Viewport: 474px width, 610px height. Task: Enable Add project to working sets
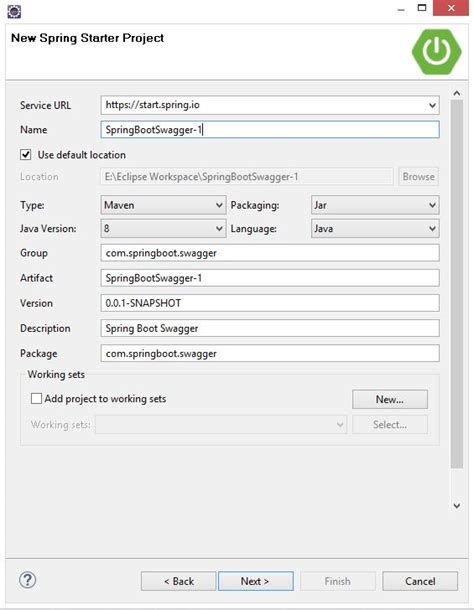click(36, 398)
